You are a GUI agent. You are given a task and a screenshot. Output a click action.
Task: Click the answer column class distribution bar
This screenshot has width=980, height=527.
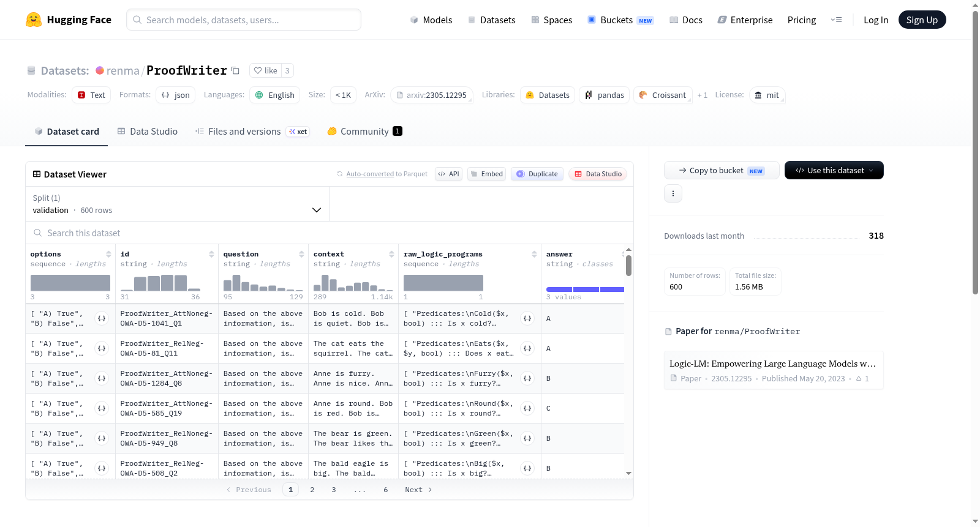585,290
